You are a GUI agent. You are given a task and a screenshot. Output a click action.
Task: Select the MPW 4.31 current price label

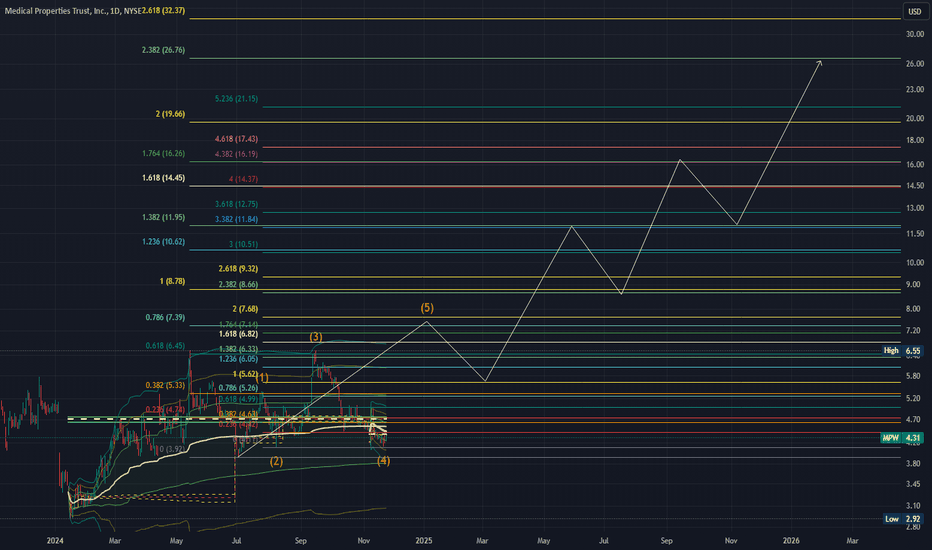(901, 438)
